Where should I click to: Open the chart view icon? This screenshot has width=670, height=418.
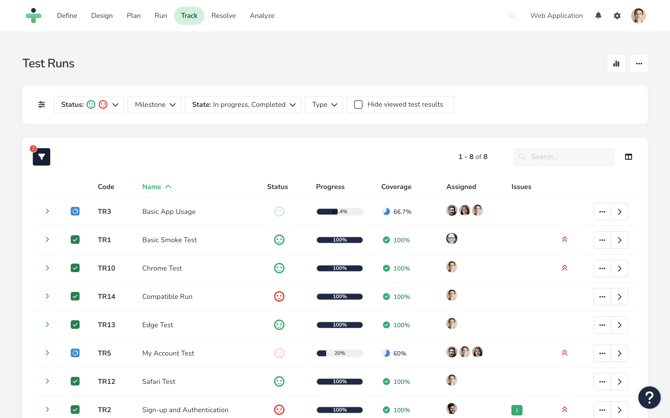pos(616,64)
